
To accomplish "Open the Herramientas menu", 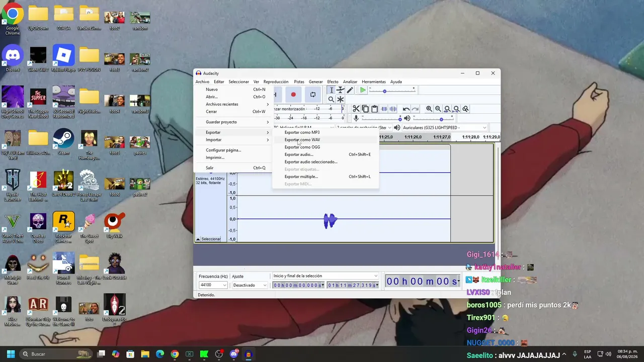I will coord(374,81).
